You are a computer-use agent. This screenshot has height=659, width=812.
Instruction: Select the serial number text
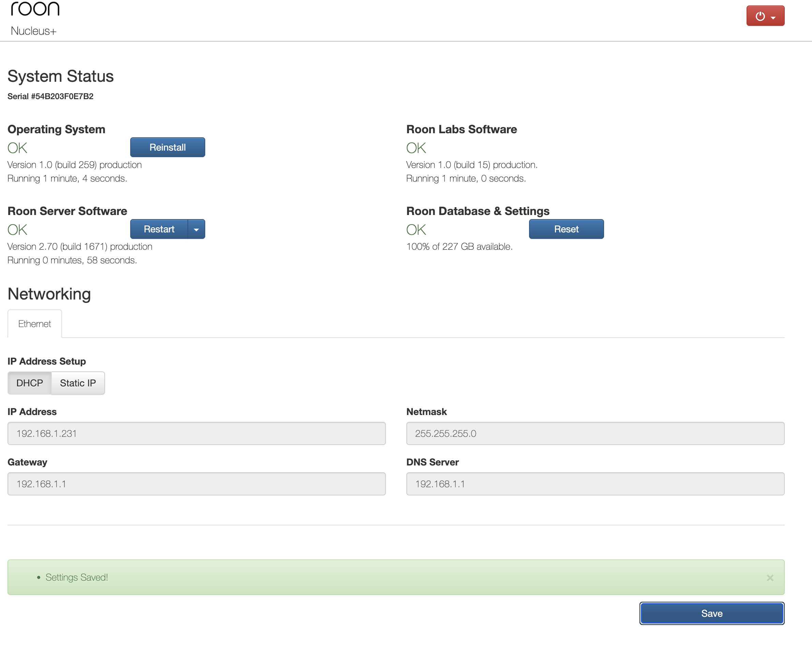click(x=50, y=96)
